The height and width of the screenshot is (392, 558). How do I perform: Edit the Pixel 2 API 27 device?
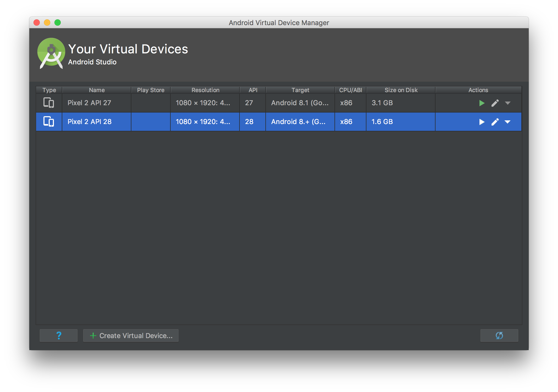(x=495, y=103)
